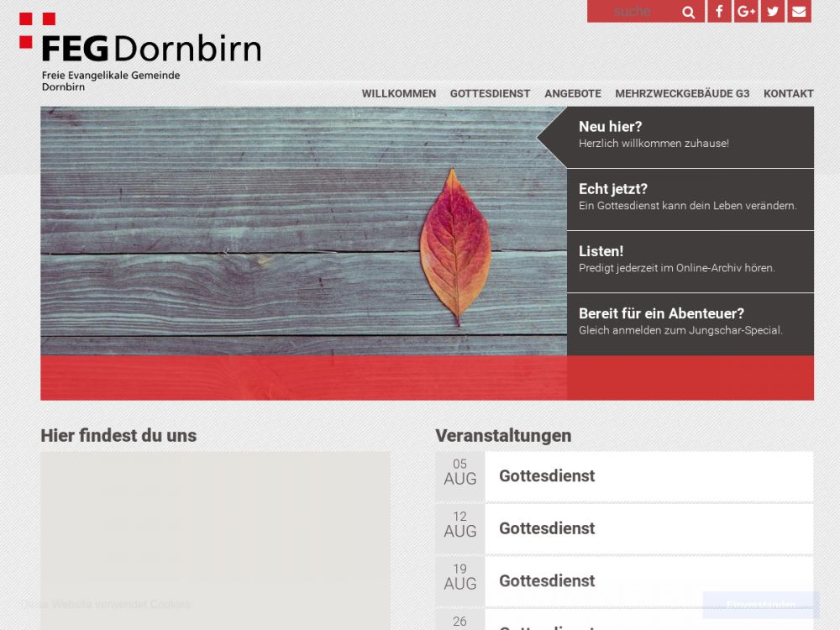Click the FEG Dornbirn logo
Viewport: 840px width, 630px height.
tap(140, 52)
